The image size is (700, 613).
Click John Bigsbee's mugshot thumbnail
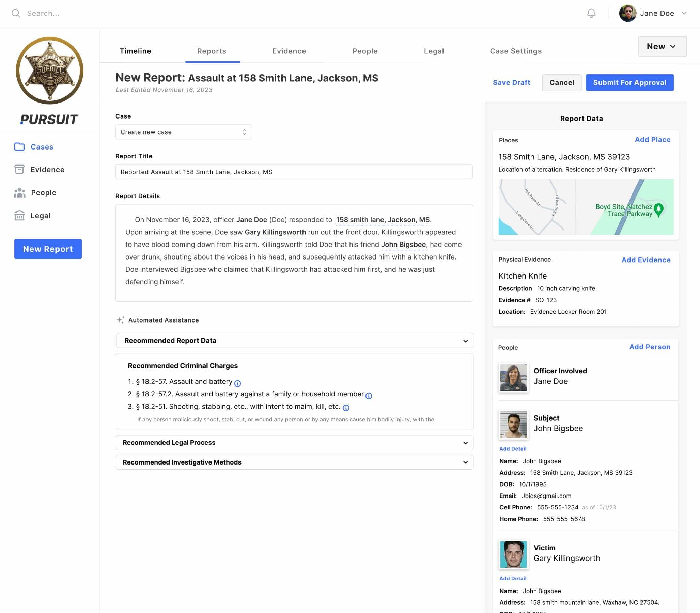point(513,425)
